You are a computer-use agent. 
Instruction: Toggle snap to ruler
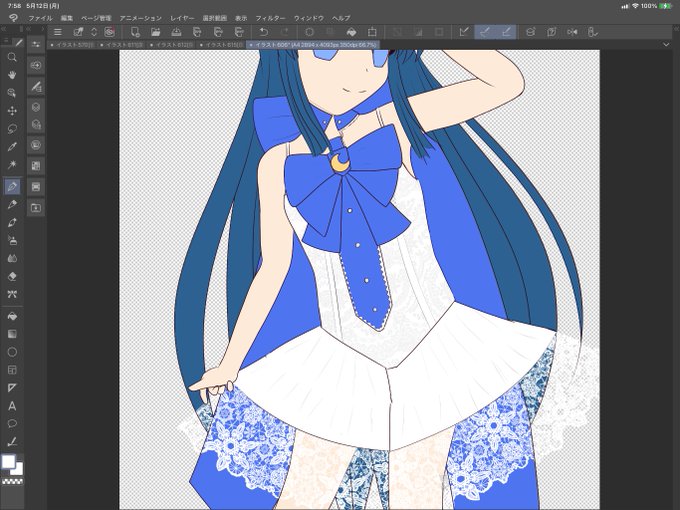pos(464,32)
